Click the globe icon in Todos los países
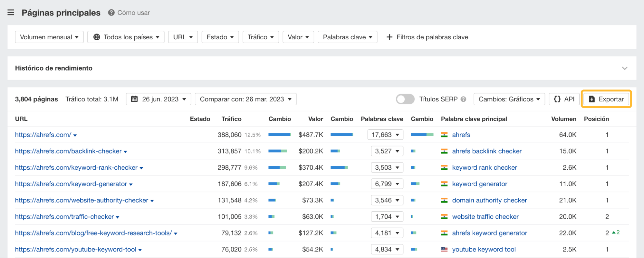644x258 pixels. point(96,37)
